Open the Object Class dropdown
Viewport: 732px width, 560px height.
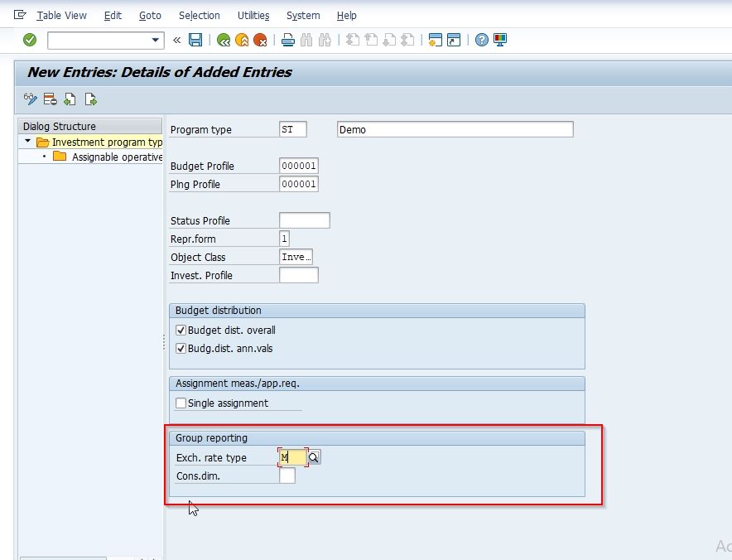[x=296, y=257]
